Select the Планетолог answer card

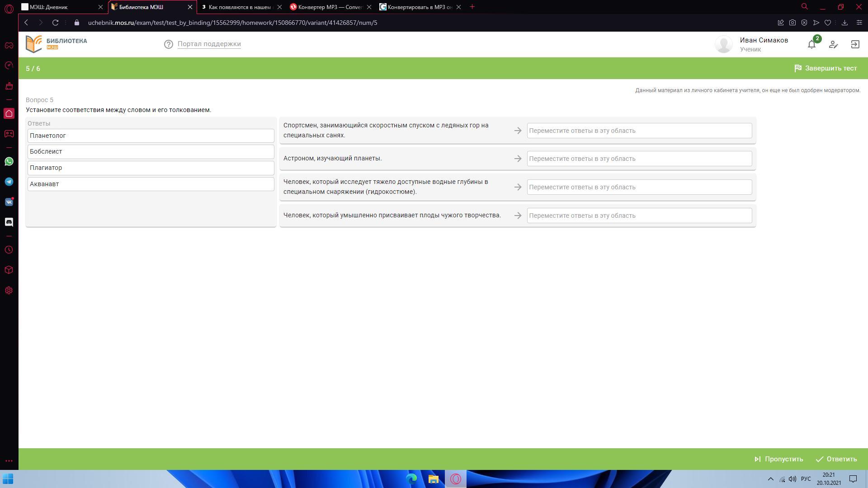(151, 136)
